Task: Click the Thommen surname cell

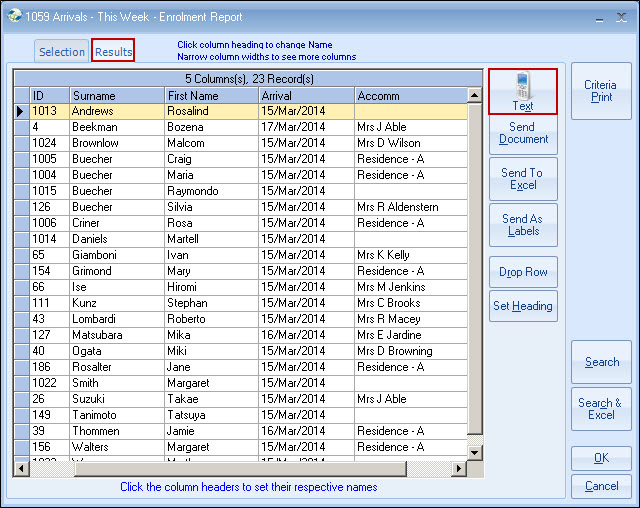Action: click(117, 430)
